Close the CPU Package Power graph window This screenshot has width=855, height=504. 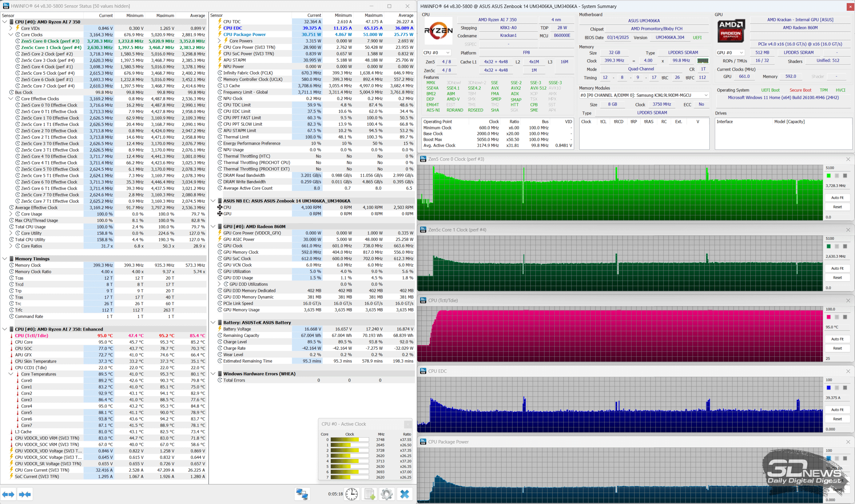pos(848,442)
